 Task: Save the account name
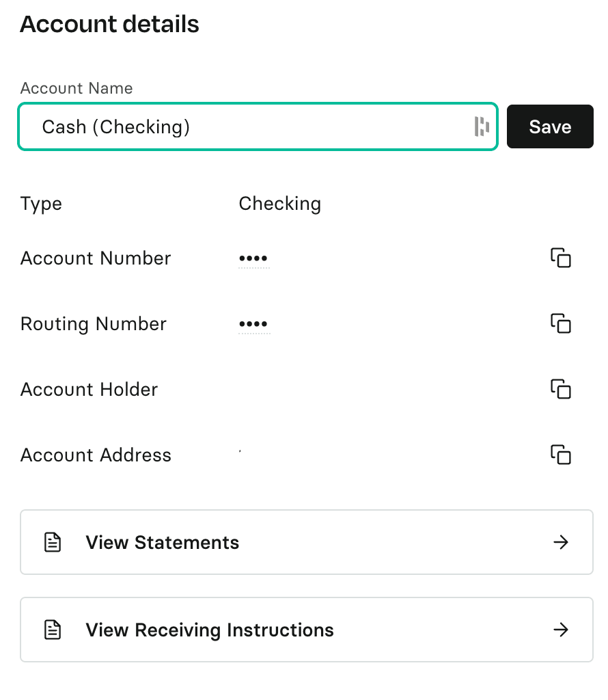coord(550,126)
